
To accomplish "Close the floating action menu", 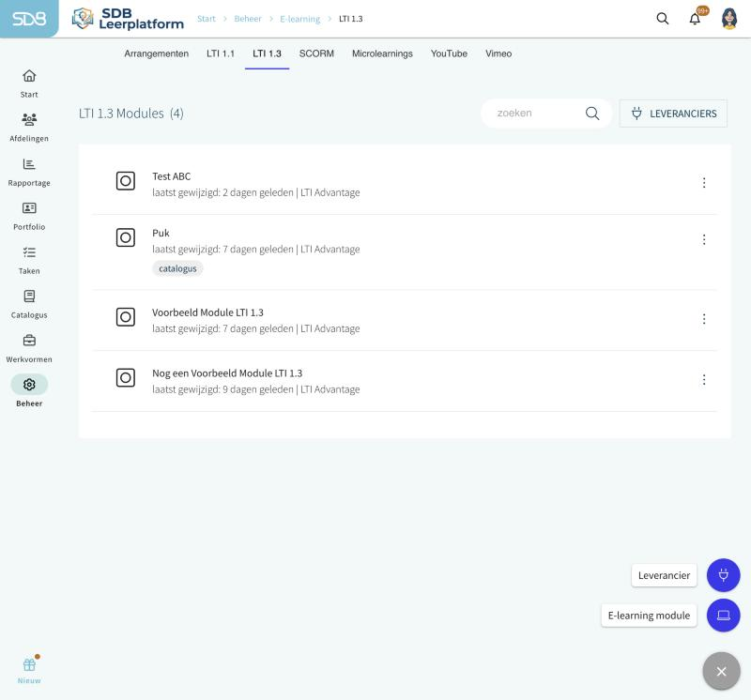I will coord(721,671).
